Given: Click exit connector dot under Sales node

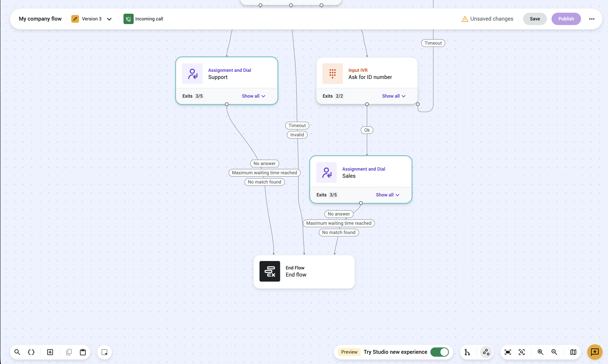Looking at the screenshot, I should point(361,203).
